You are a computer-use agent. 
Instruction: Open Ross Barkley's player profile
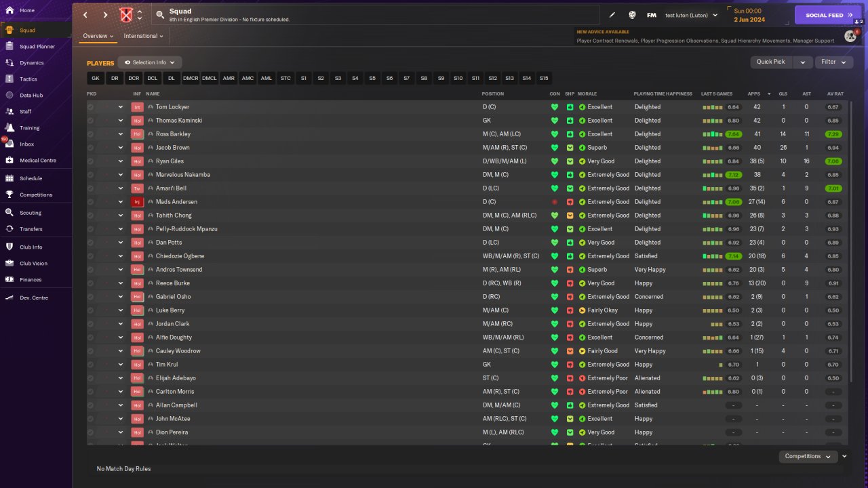pyautogui.click(x=173, y=134)
